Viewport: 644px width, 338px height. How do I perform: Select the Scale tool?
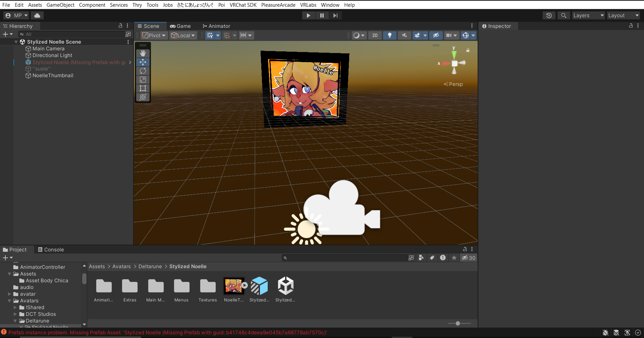tap(143, 80)
